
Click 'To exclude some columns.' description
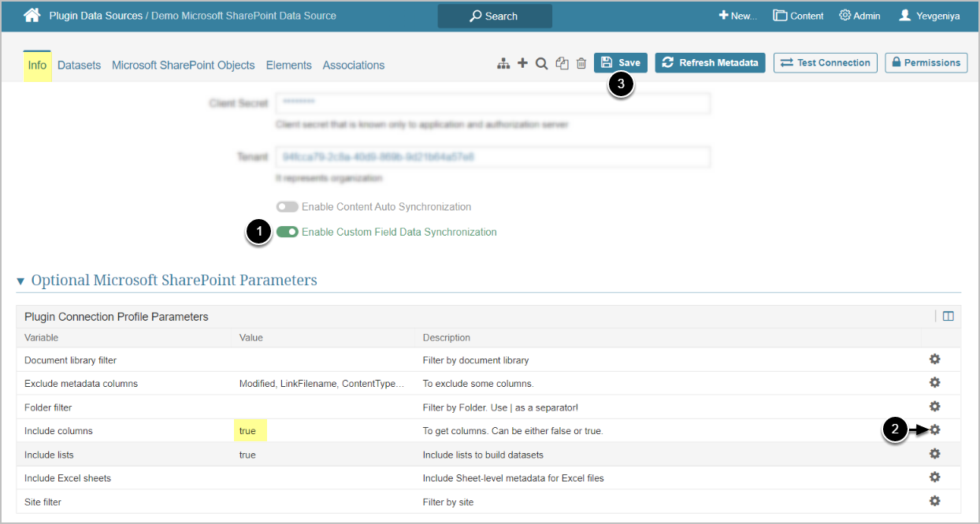478,384
